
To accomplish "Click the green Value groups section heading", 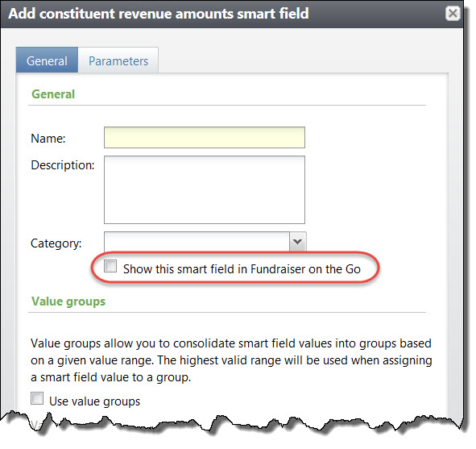I will point(68,301).
